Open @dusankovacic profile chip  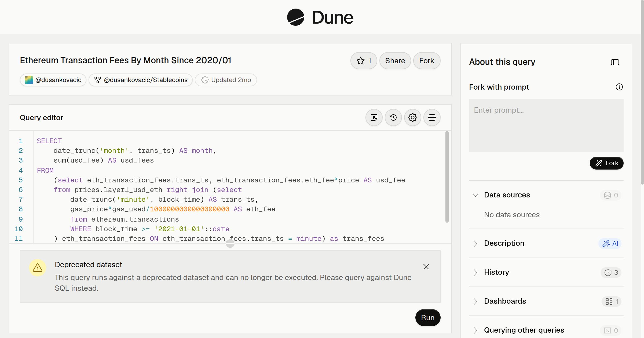pyautogui.click(x=53, y=80)
